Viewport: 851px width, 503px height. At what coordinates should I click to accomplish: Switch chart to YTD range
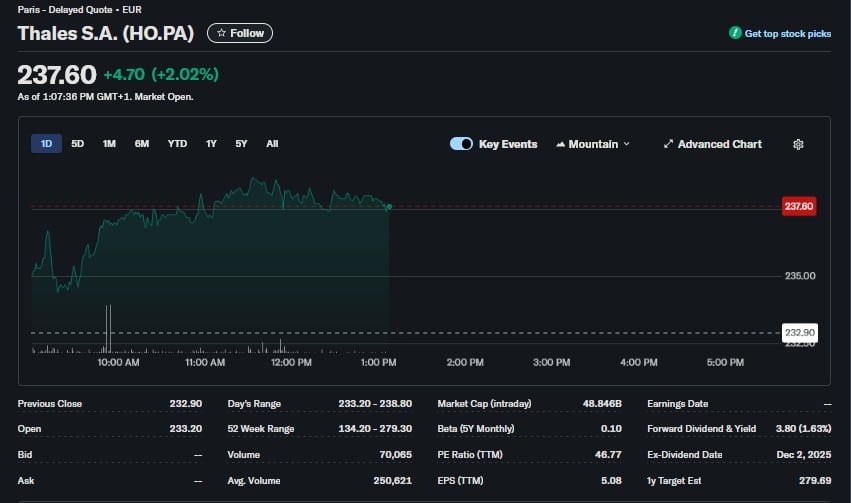177,144
